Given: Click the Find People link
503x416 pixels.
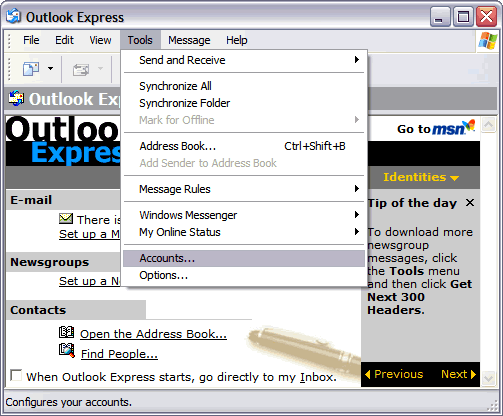Looking at the screenshot, I should click(119, 354).
